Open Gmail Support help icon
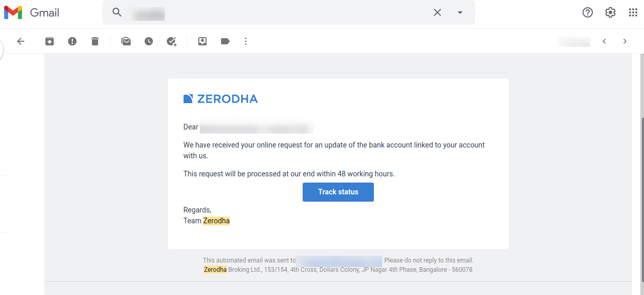This screenshot has width=644, height=295. coord(588,12)
